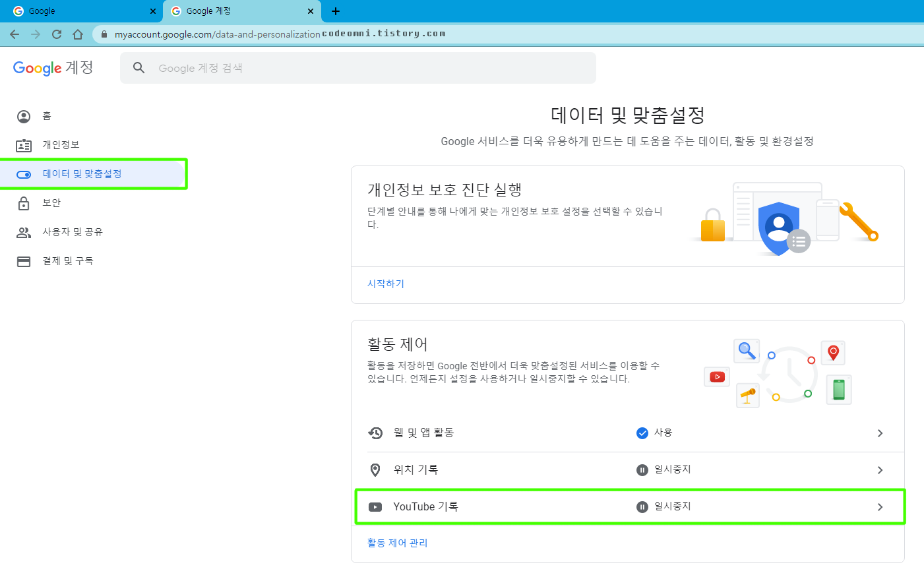
Task: Click the padlock site info icon
Action: pos(104,34)
